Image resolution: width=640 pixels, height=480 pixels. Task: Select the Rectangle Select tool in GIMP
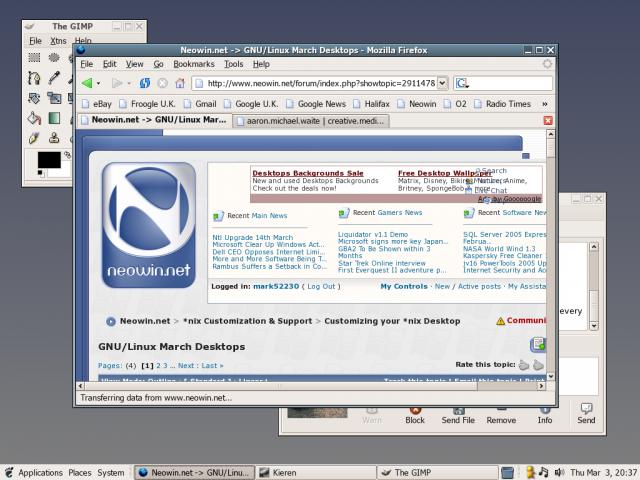point(34,58)
